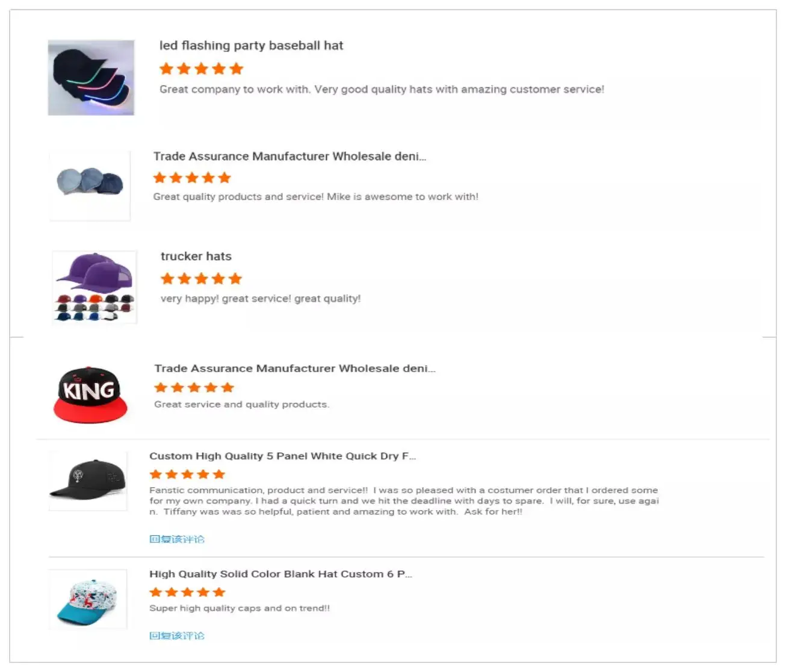This screenshot has width=786, height=672.
Task: Open the black 5 panel cap thumbnail
Action: click(88, 480)
